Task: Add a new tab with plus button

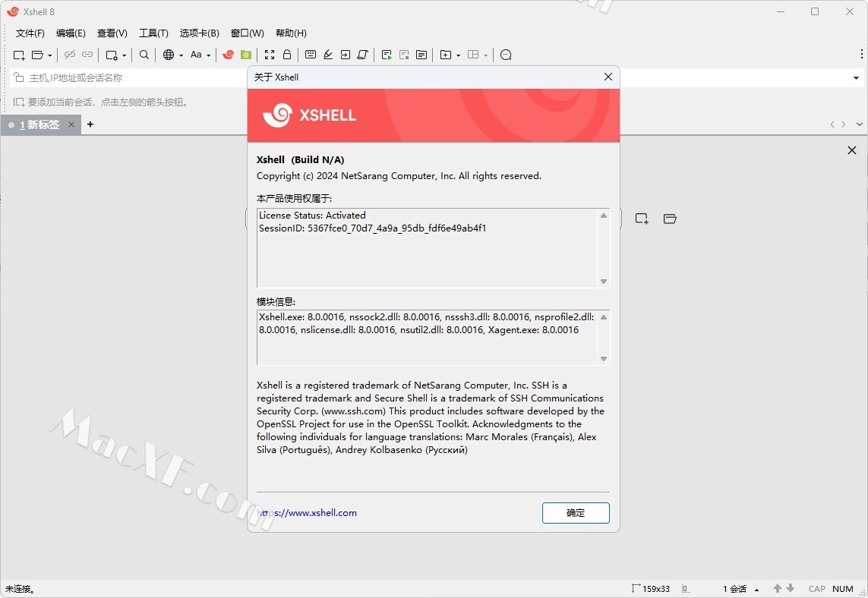Action: click(90, 124)
